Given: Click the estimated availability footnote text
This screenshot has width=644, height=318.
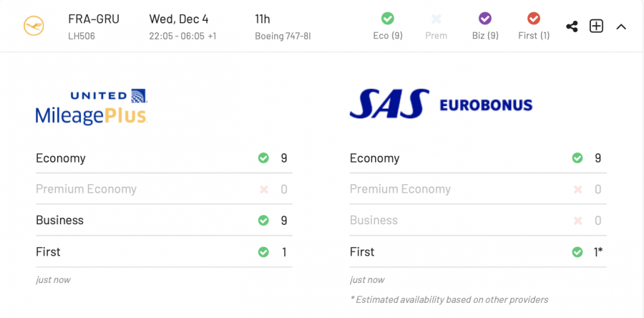Looking at the screenshot, I should point(449,299).
